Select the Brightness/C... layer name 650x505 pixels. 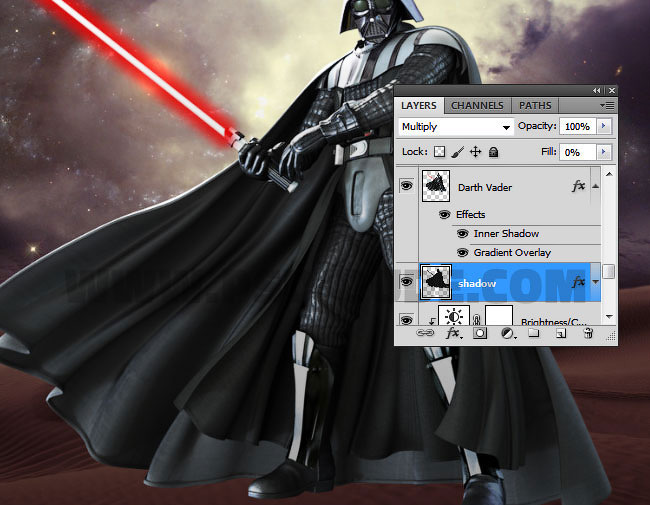tap(553, 322)
